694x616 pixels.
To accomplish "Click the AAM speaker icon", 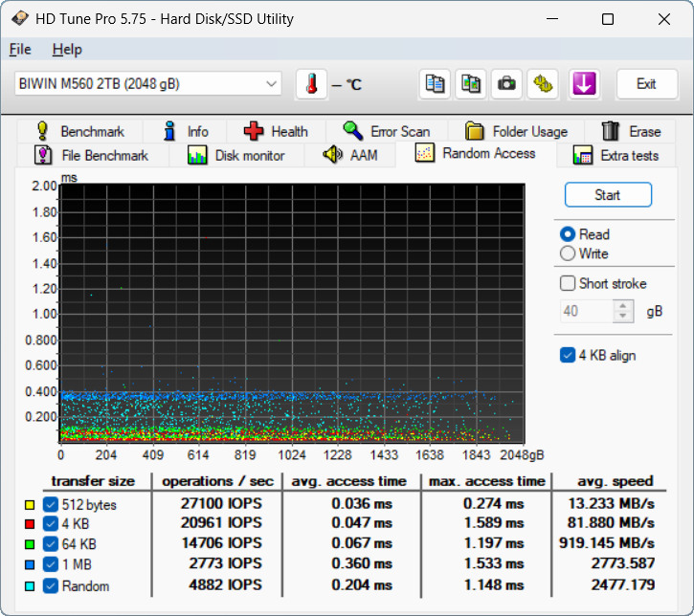I will (x=332, y=155).
